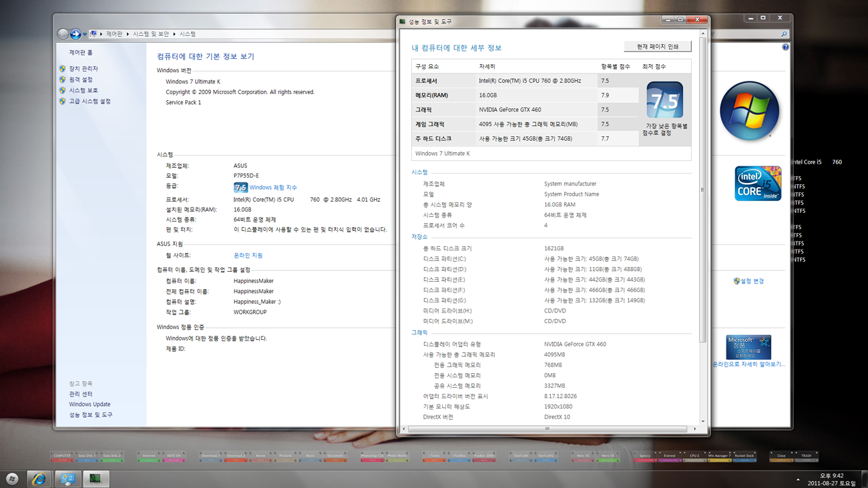Open the recent pages dropdown beside navigation arrows
This screenshot has width=868, height=488.
tap(85, 34)
